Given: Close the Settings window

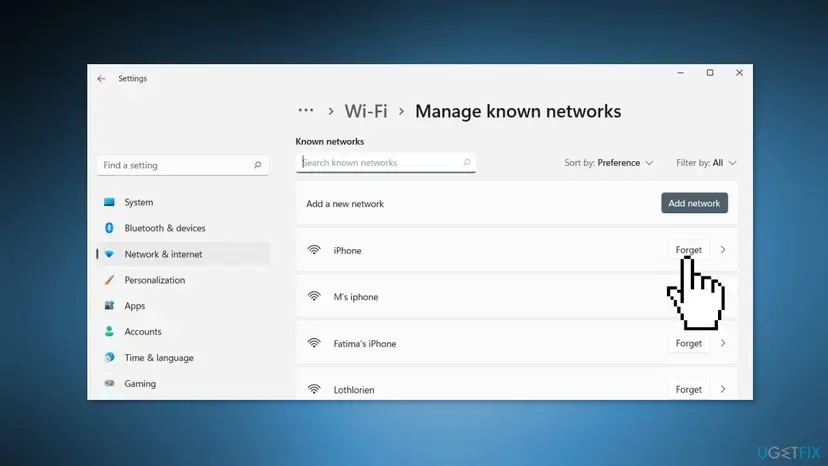Looking at the screenshot, I should pos(739,73).
